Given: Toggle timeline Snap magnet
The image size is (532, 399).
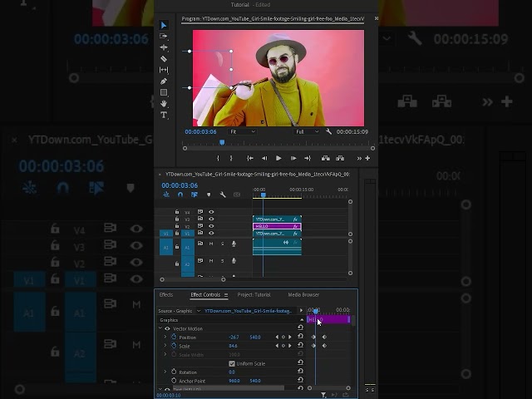Looking at the screenshot, I should tap(180, 195).
